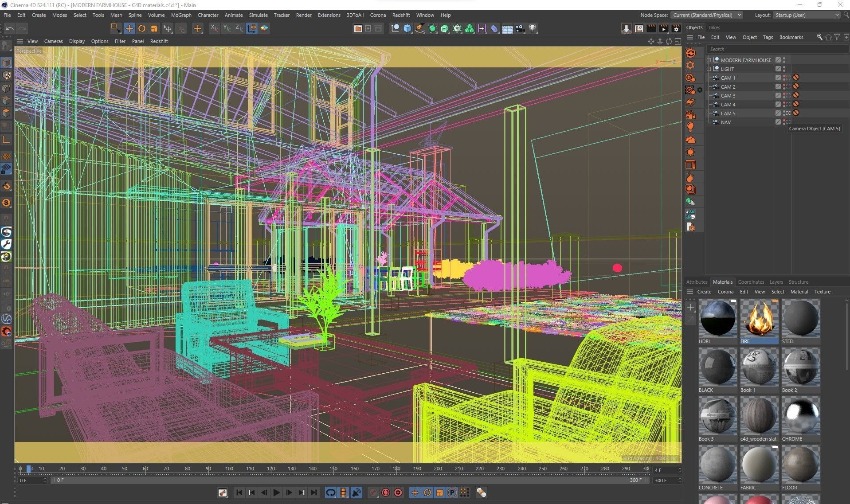Open the MoGraph menu
Screen dimensions: 850x504
click(x=181, y=15)
